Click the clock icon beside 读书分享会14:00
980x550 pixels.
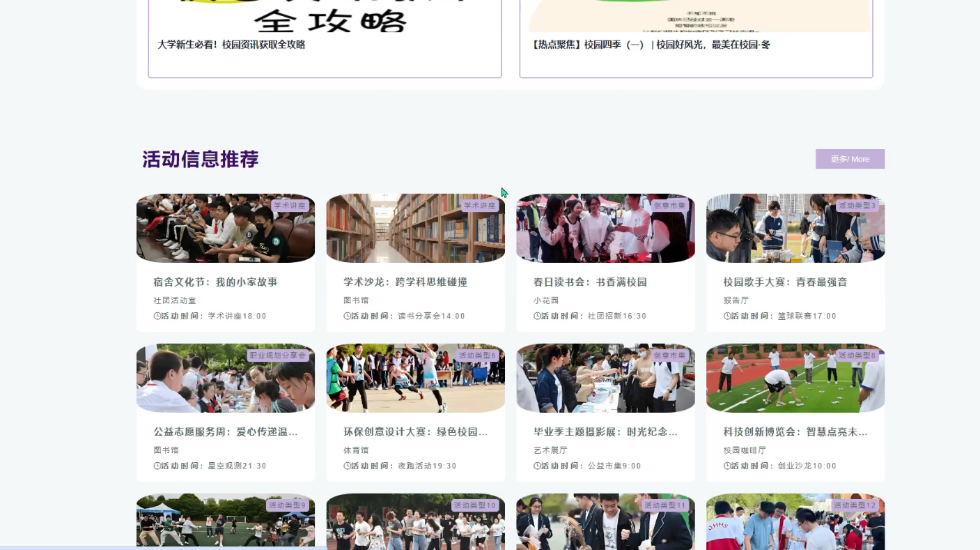pos(348,316)
